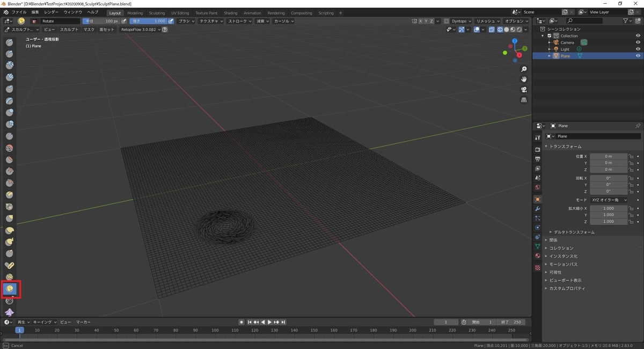Open the Render properties tab
The width and height of the screenshot is (644, 349).
[538, 149]
